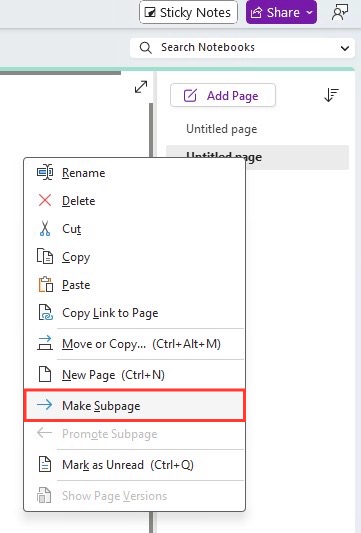Click the Add Page button
The width and height of the screenshot is (361, 533).
click(x=223, y=95)
